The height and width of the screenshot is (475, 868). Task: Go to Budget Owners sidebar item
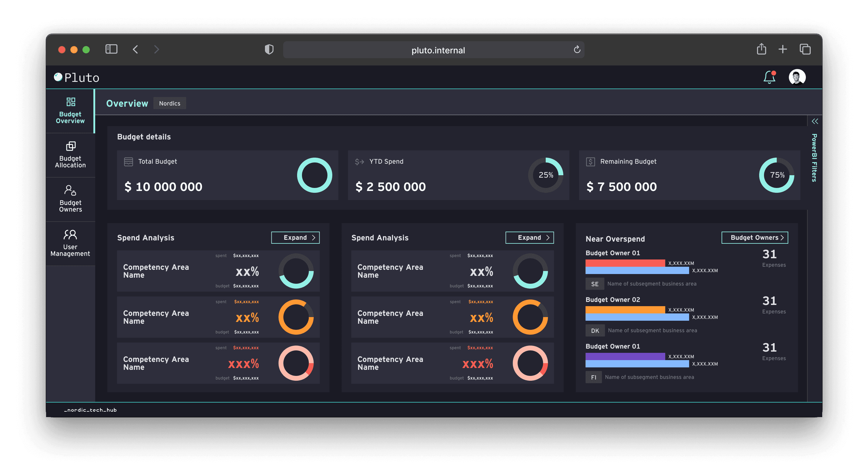click(70, 199)
